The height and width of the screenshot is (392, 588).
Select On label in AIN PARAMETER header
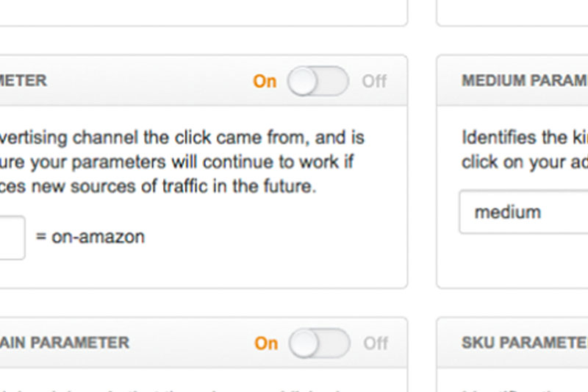pos(266,343)
